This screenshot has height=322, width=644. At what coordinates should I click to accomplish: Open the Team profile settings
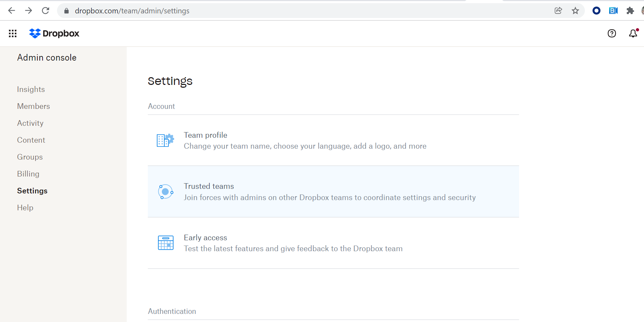206,135
